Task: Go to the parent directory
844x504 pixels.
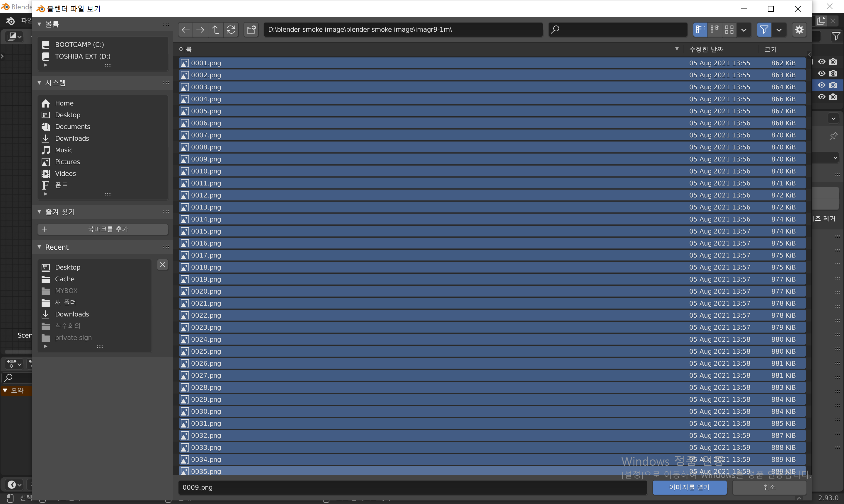Action: pos(216,30)
